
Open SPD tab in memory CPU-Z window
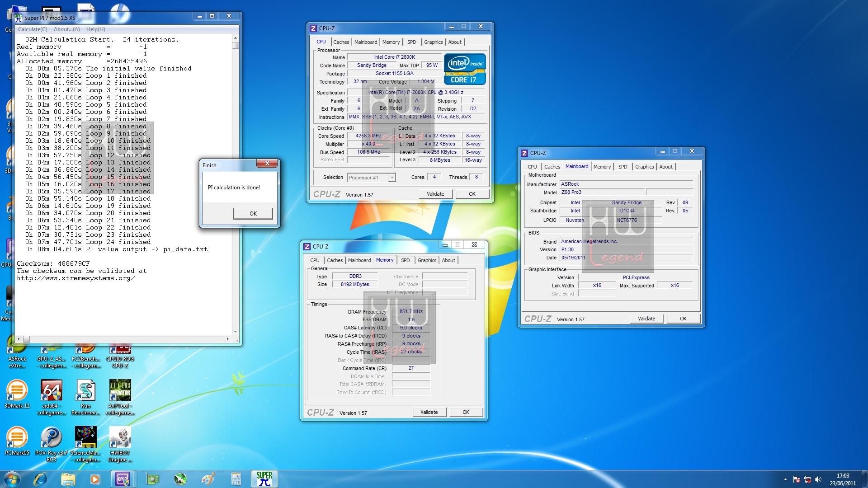click(406, 260)
